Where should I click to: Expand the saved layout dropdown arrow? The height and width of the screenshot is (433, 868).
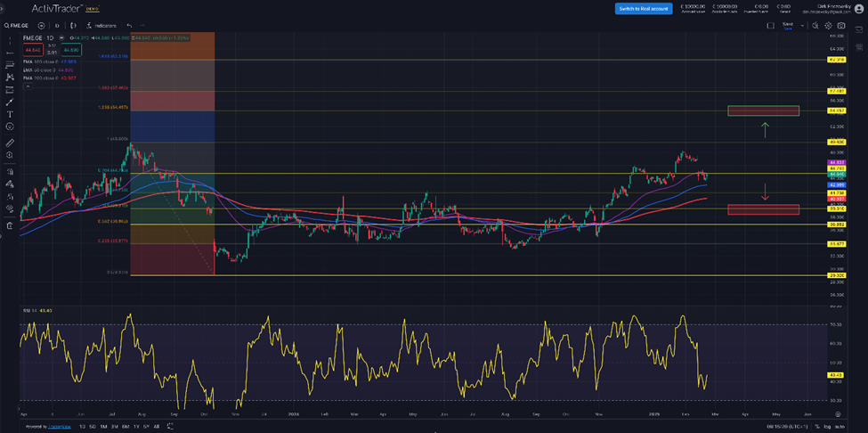coord(802,26)
